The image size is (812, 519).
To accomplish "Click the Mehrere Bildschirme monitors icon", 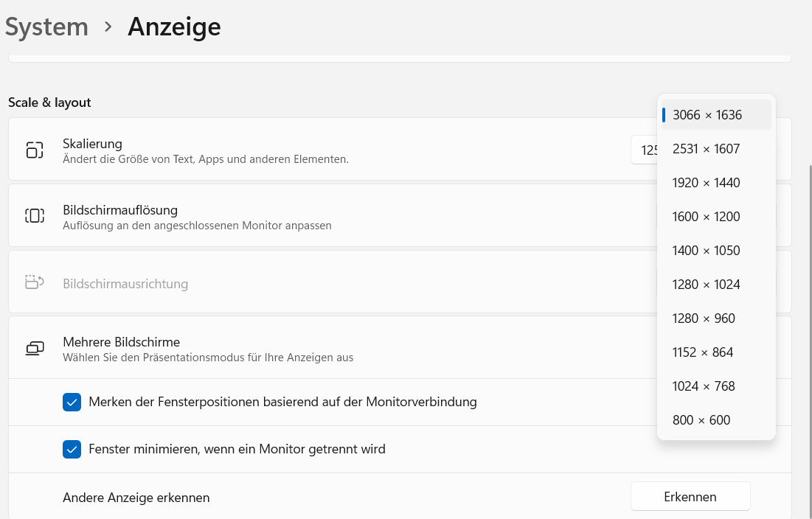I will 35,348.
